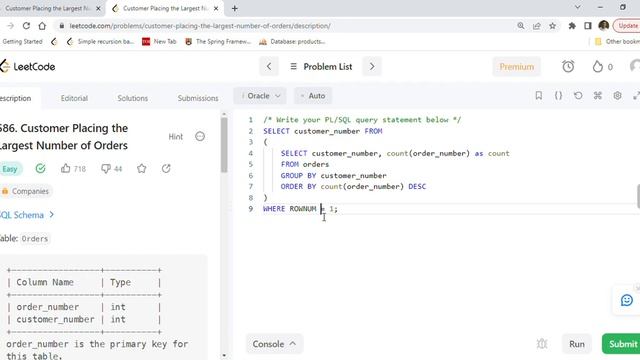Image resolution: width=640 pixels, height=360 pixels.
Task: Reload the browser page
Action: point(26,26)
